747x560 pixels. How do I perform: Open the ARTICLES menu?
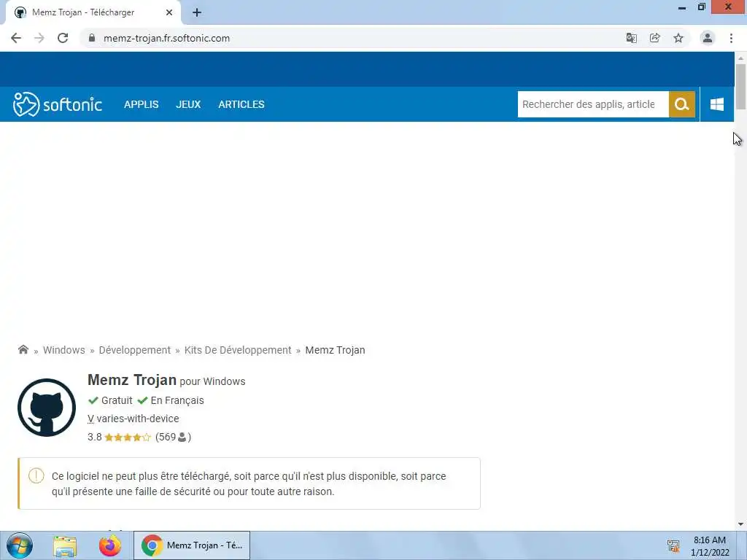click(241, 104)
